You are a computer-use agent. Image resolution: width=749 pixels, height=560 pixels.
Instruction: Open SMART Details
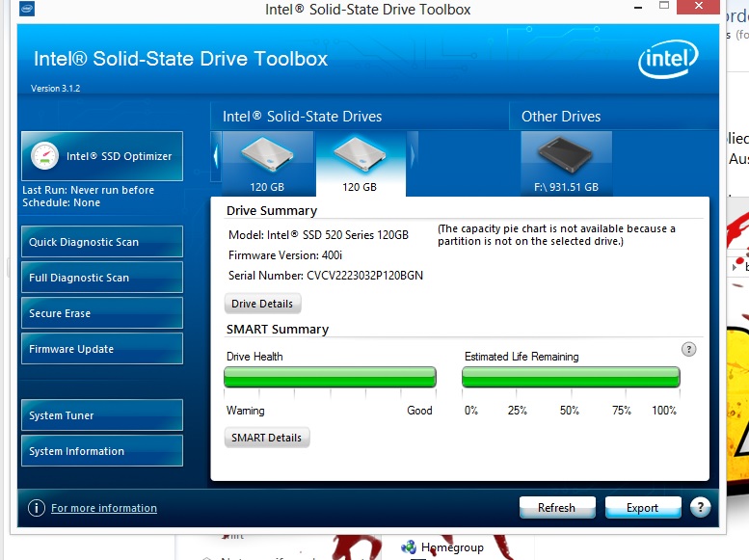click(x=267, y=438)
